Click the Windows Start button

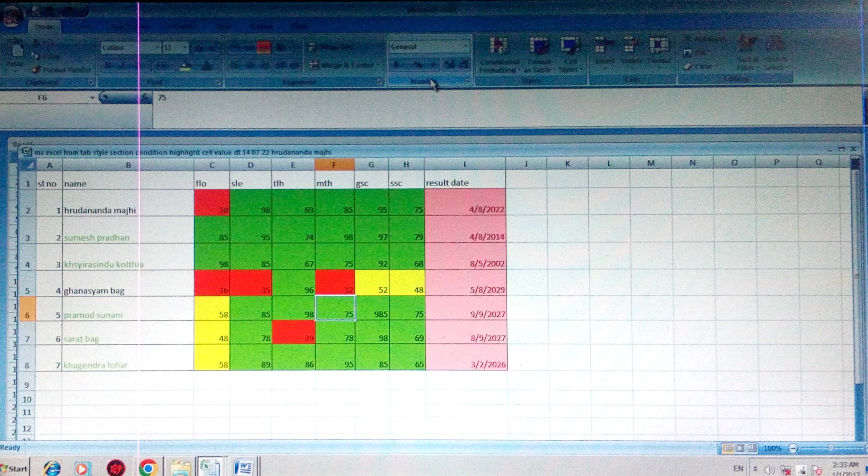click(14, 468)
